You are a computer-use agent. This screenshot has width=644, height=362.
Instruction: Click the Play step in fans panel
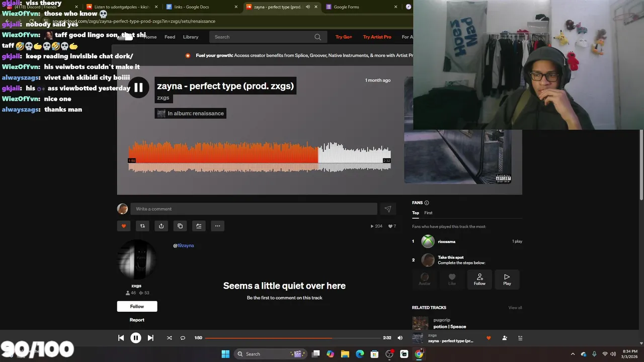tap(507, 280)
